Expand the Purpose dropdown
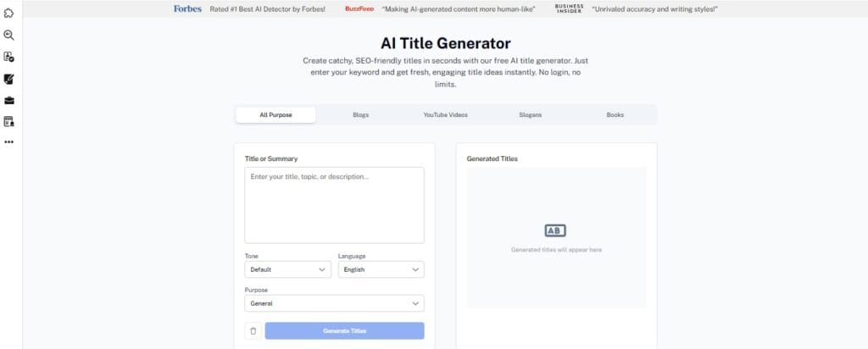 (x=334, y=303)
